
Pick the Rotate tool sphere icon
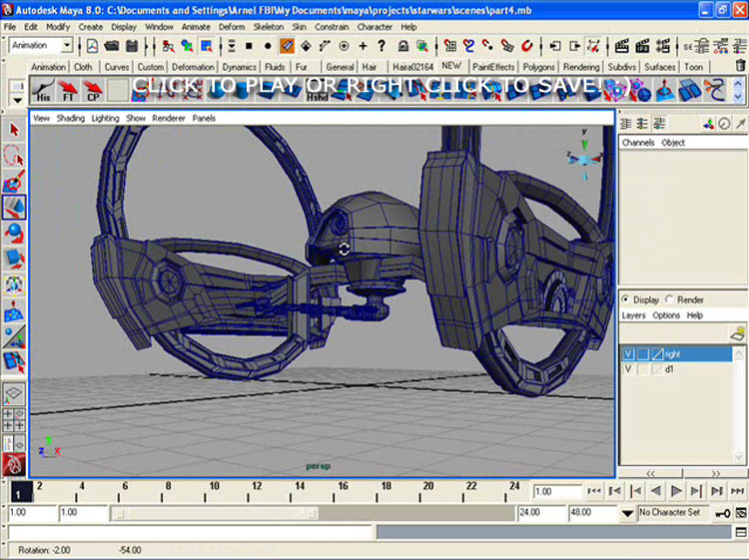(x=14, y=233)
